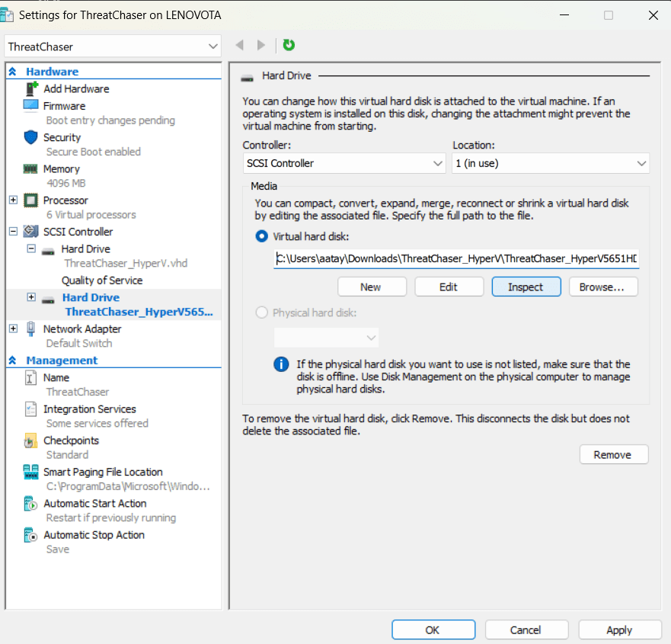This screenshot has width=671, height=644.
Task: Select the Firmware monitor icon
Action: pyautogui.click(x=30, y=105)
